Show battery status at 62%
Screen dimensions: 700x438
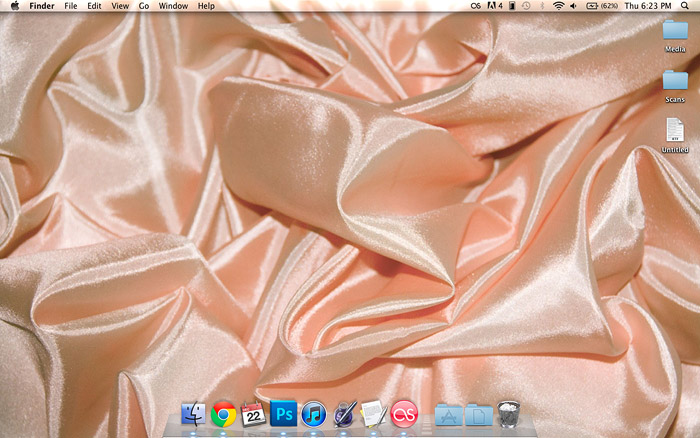click(599, 6)
